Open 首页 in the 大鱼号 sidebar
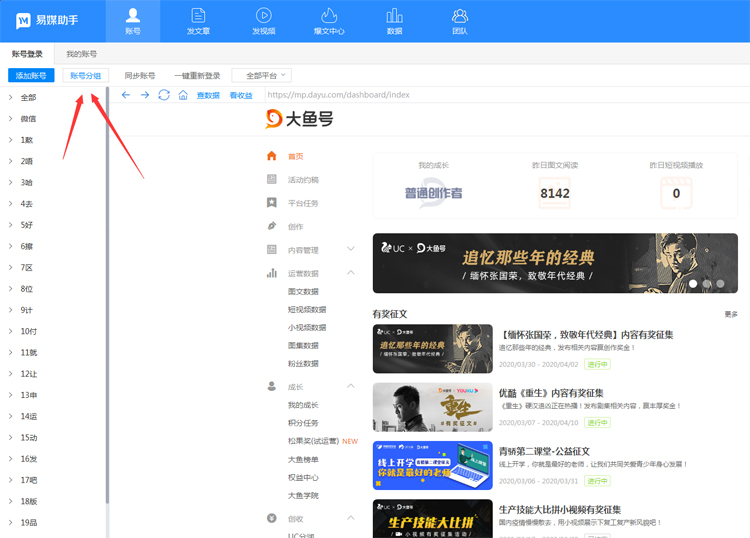The image size is (750, 538). tap(296, 156)
